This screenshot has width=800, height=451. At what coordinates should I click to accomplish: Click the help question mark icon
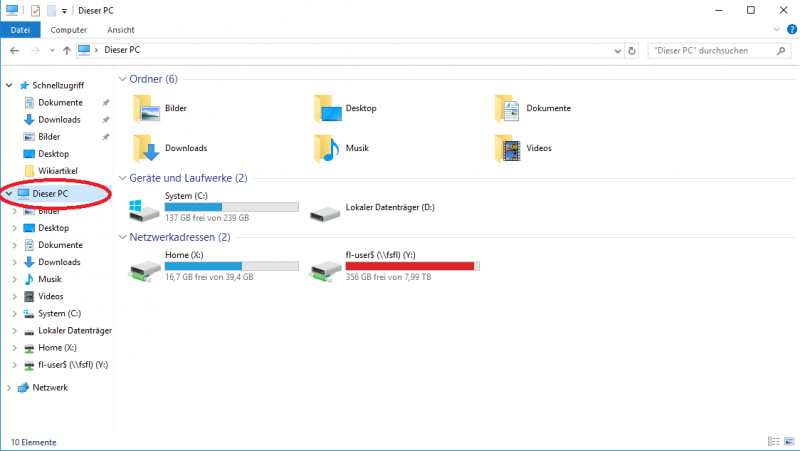coord(789,30)
